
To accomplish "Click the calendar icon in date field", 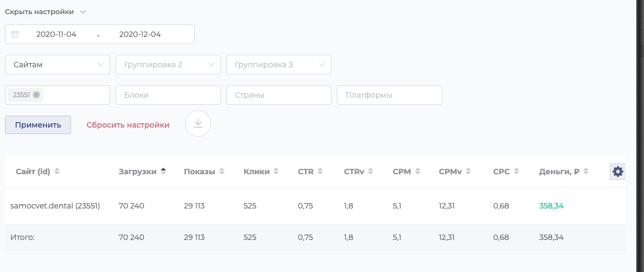I will click(x=15, y=34).
